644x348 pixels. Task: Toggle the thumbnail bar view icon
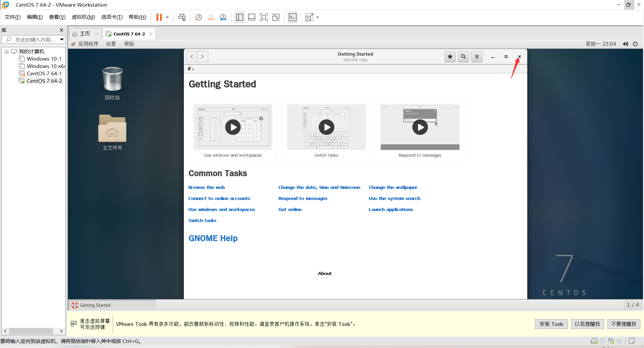[x=252, y=17]
